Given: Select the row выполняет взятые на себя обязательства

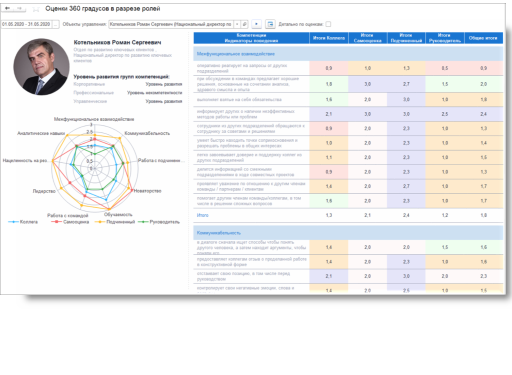Looking at the screenshot, I should pos(348,99).
